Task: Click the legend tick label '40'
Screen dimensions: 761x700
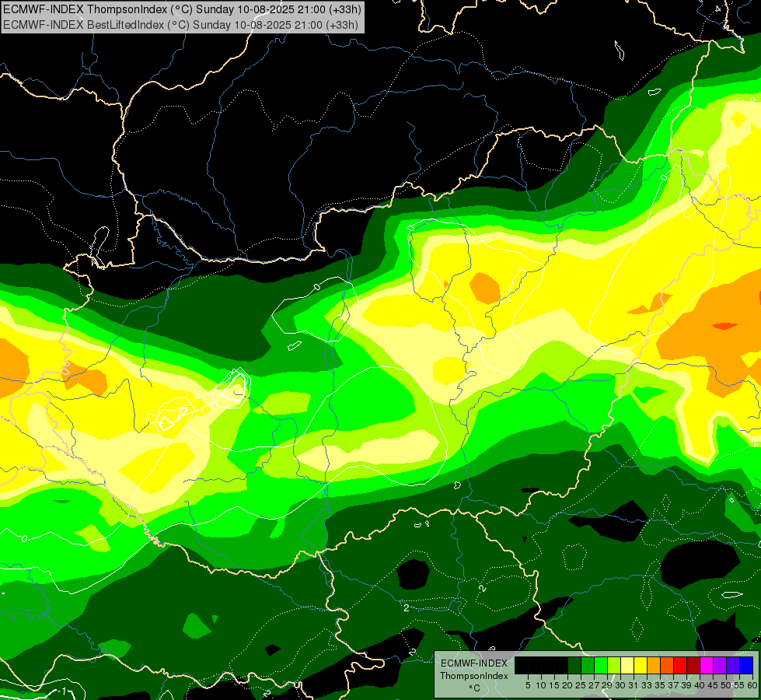Action: (700, 685)
